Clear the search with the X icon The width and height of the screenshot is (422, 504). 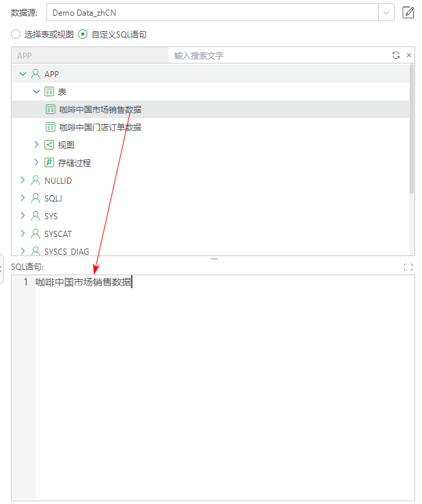409,55
